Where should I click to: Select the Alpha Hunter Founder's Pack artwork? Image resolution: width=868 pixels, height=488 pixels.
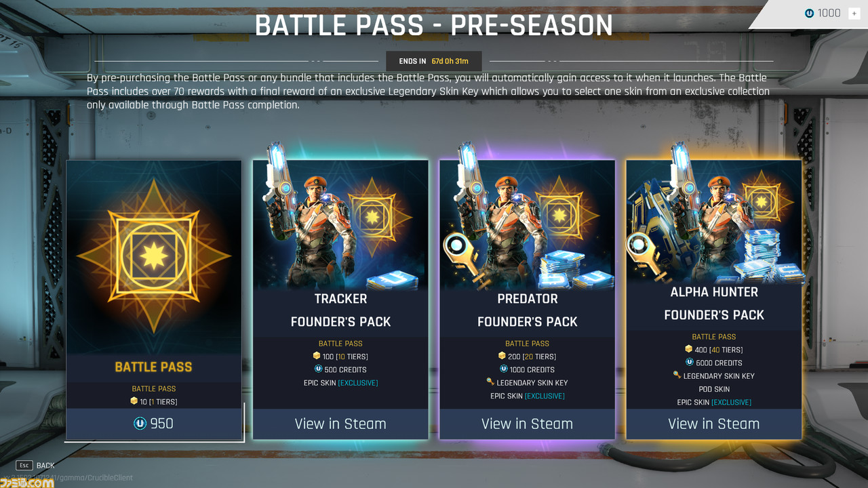pyautogui.click(x=714, y=220)
